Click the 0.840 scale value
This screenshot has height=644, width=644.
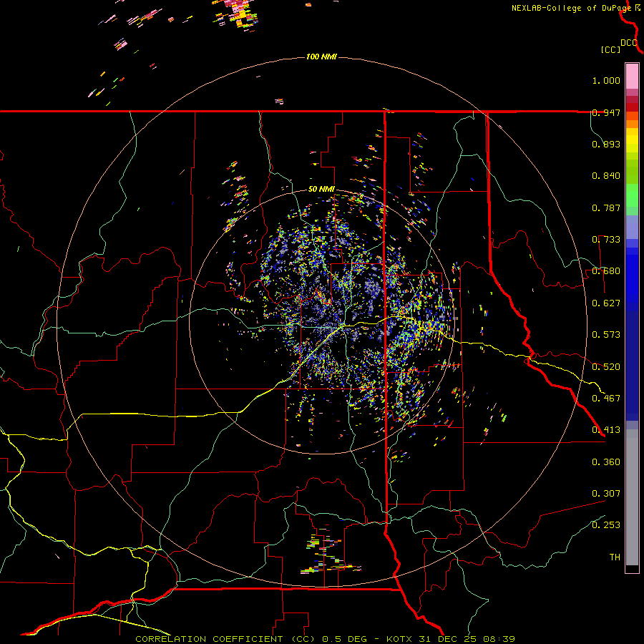coord(606,176)
